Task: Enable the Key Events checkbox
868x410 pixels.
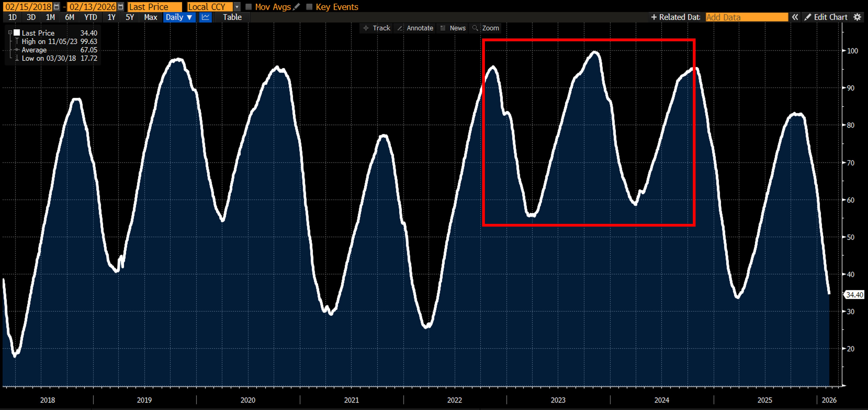Action: pyautogui.click(x=309, y=7)
